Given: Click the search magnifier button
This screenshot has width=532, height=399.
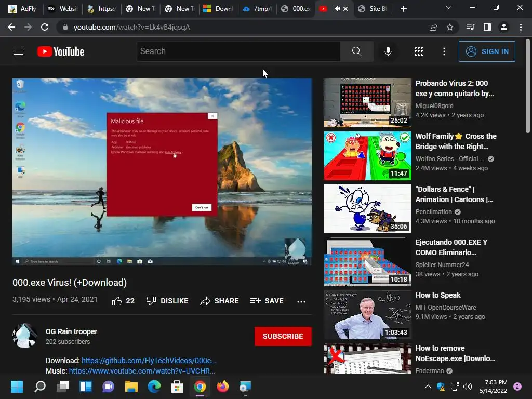Looking at the screenshot, I should [356, 51].
